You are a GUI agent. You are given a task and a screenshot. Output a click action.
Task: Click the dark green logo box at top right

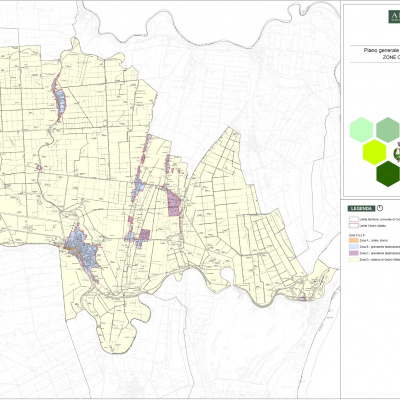click(394, 16)
